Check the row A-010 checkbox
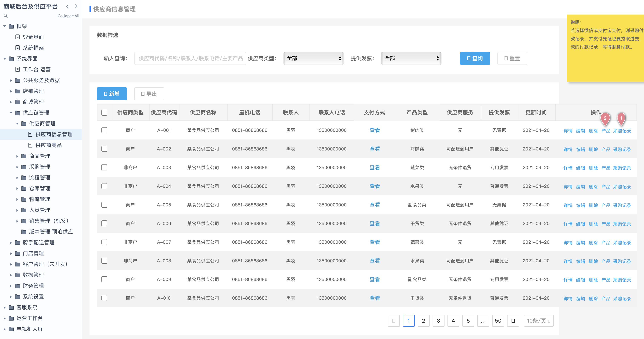 (104, 298)
